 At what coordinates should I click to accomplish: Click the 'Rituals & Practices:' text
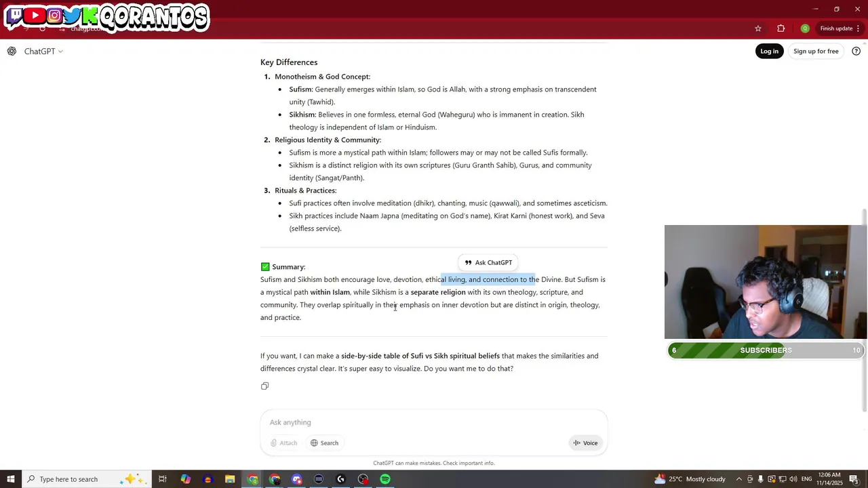coord(305,191)
